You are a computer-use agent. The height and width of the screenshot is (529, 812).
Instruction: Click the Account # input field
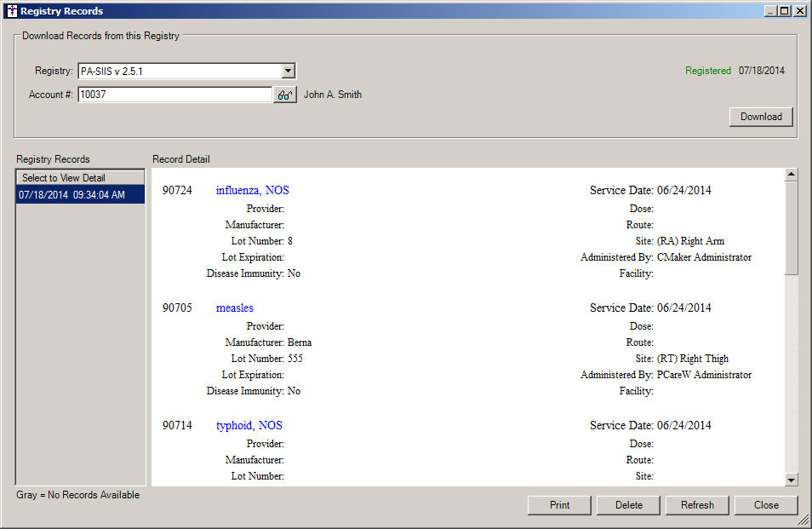pos(174,95)
